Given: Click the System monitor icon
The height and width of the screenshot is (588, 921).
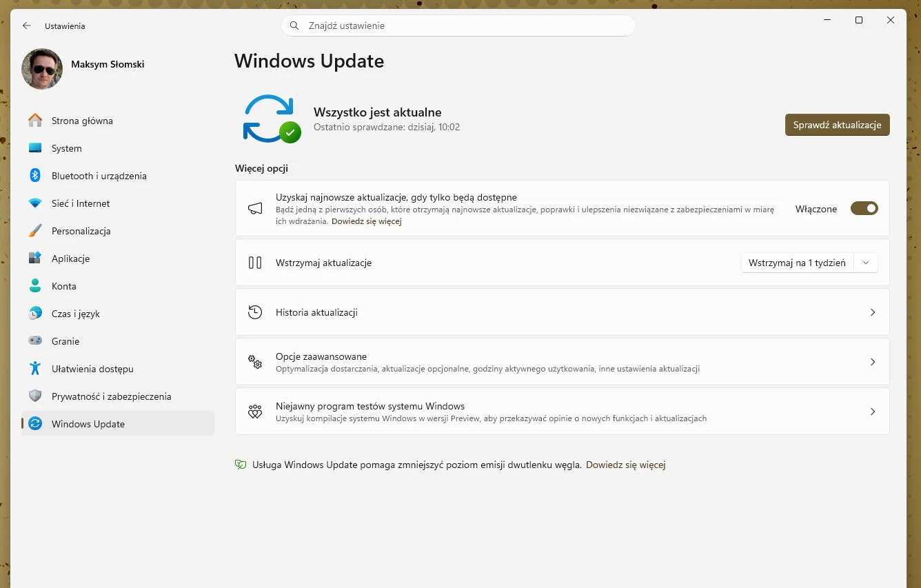Looking at the screenshot, I should (35, 148).
